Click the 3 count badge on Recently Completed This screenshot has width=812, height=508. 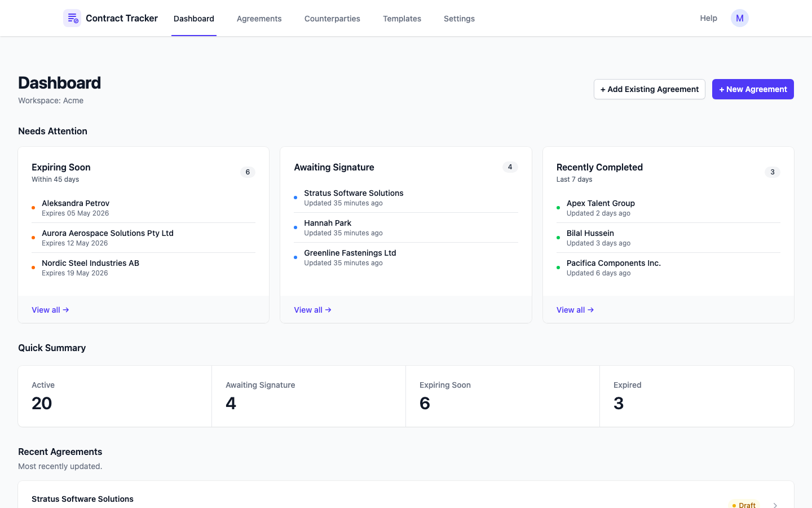[x=772, y=172]
